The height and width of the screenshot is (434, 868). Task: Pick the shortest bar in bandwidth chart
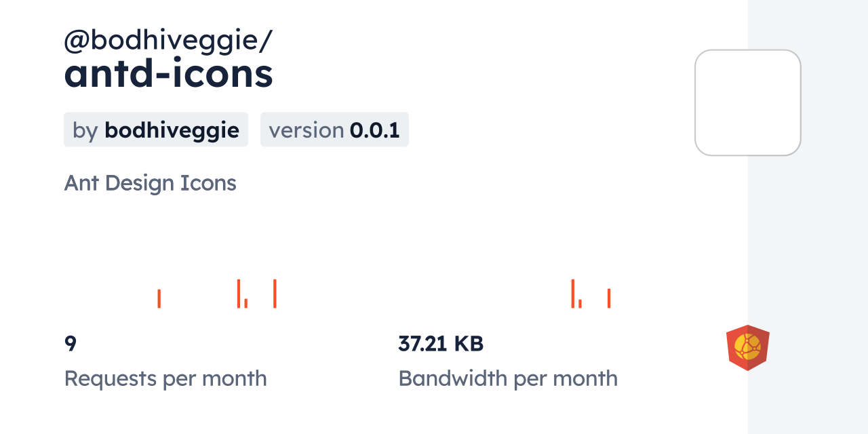click(x=580, y=303)
